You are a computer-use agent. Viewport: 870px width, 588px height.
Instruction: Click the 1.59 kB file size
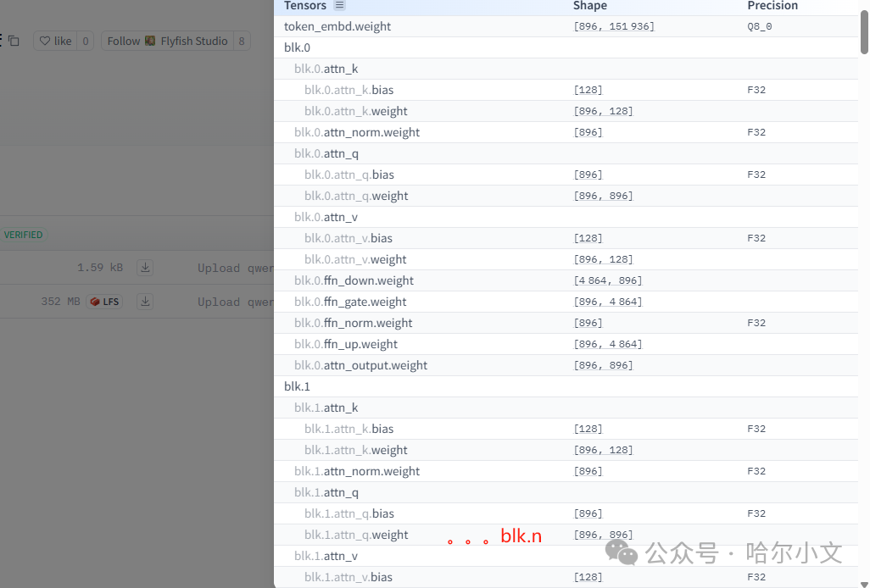coord(100,268)
